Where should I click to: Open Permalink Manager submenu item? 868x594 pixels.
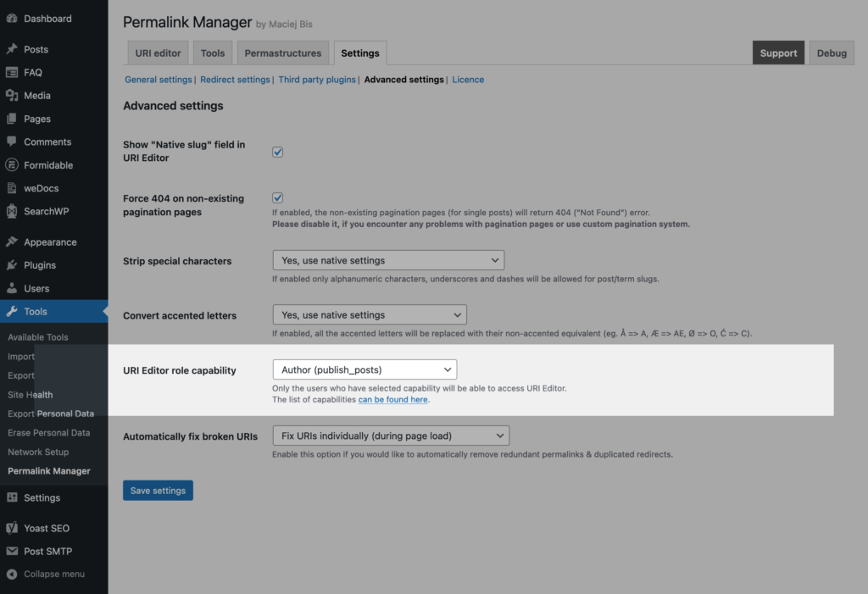point(48,471)
